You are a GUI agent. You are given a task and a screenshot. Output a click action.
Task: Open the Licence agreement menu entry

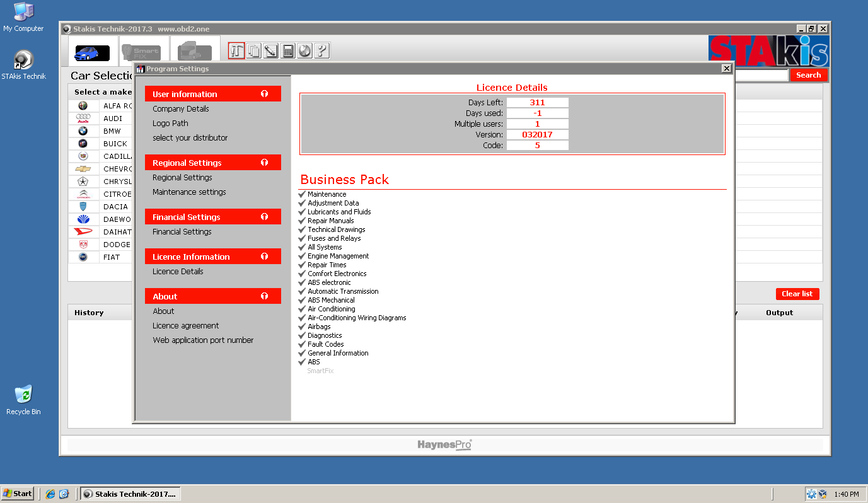[x=185, y=326]
